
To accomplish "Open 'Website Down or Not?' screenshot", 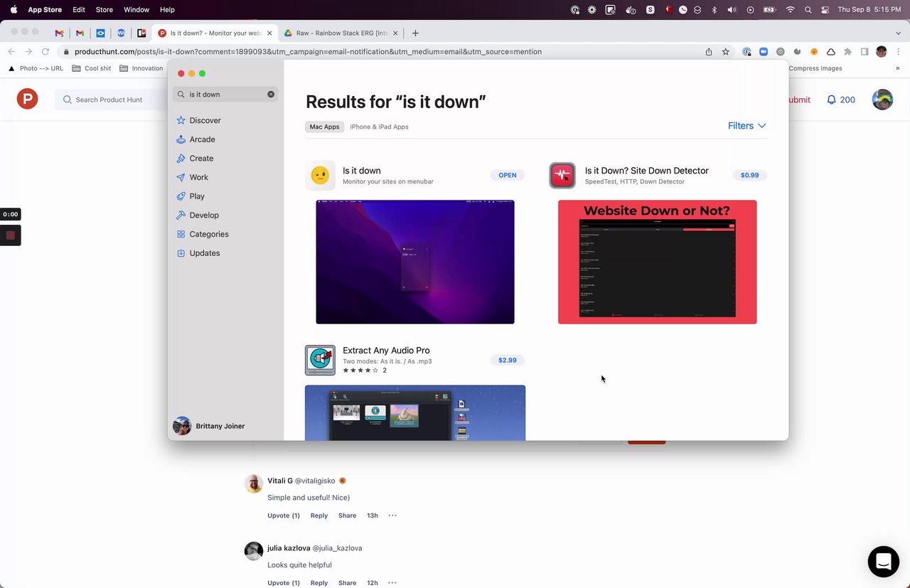I will pyautogui.click(x=658, y=262).
